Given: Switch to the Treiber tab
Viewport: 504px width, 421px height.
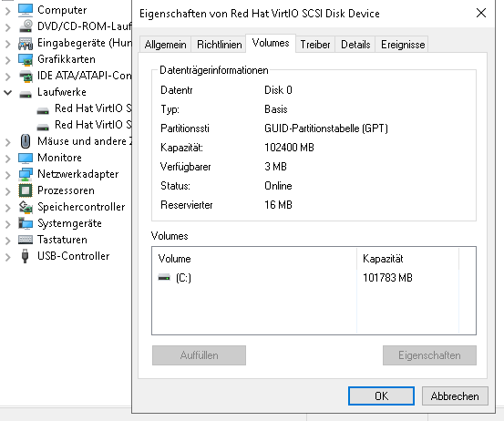Looking at the screenshot, I should click(315, 45).
